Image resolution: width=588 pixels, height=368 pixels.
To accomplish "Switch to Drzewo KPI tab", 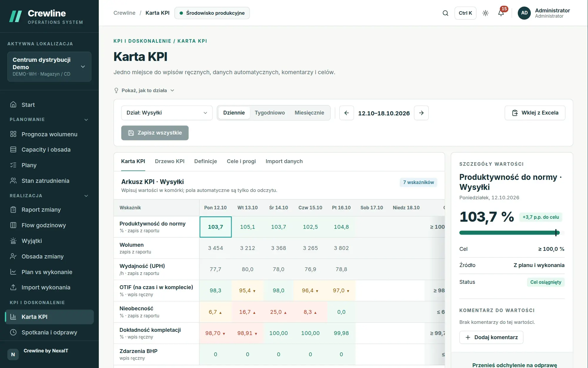I will pos(170,161).
